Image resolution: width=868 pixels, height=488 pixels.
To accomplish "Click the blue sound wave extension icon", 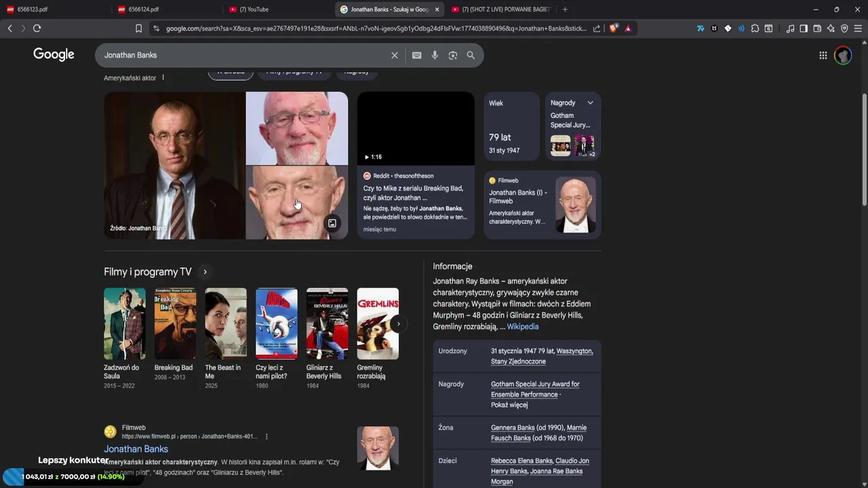I will coord(741,28).
